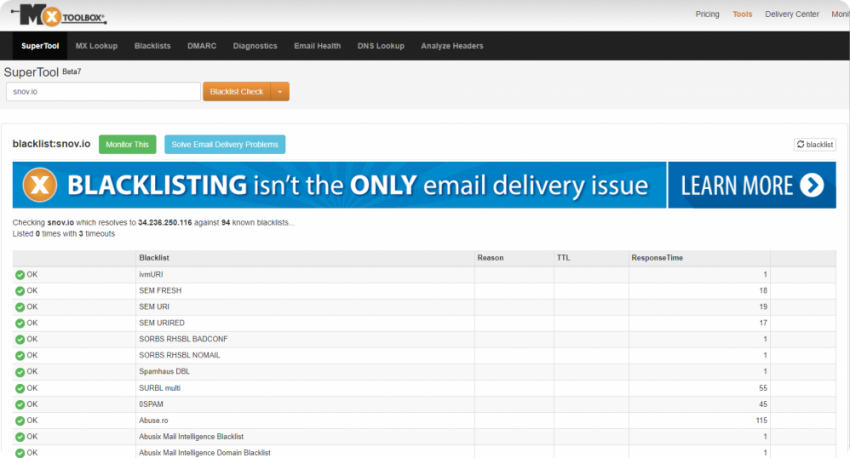This screenshot has width=850, height=458.
Task: Select the SEM FRESH blacklist name
Action: [x=160, y=291]
